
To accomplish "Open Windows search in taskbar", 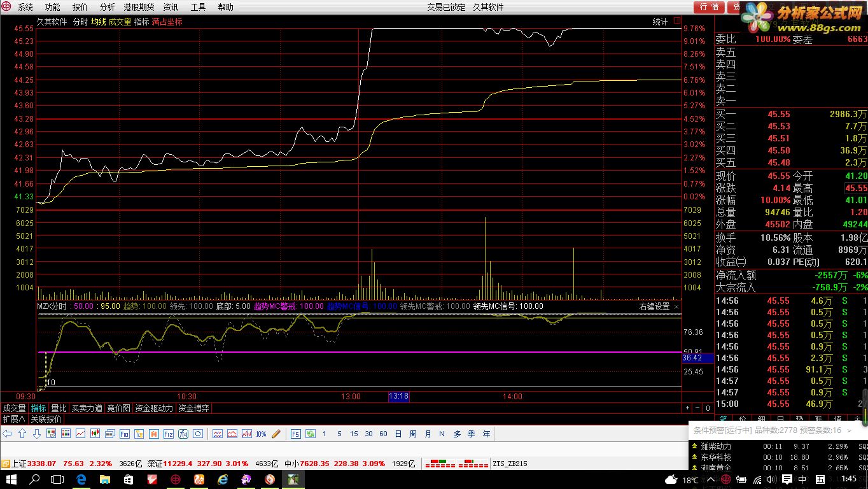I will click(35, 479).
